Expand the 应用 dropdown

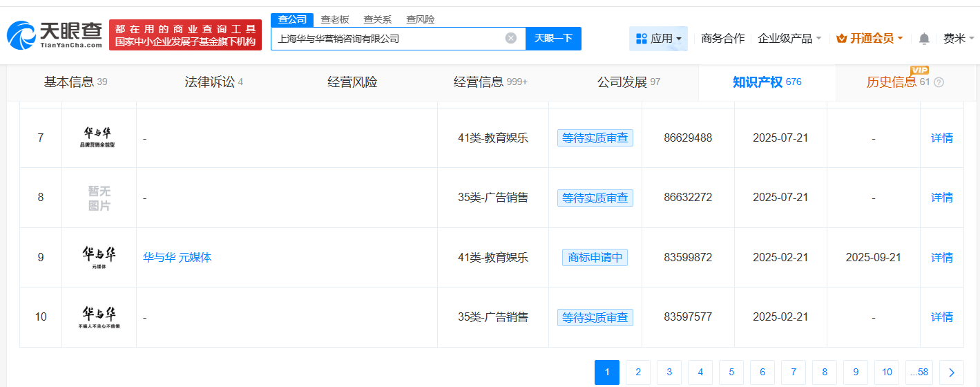[658, 39]
